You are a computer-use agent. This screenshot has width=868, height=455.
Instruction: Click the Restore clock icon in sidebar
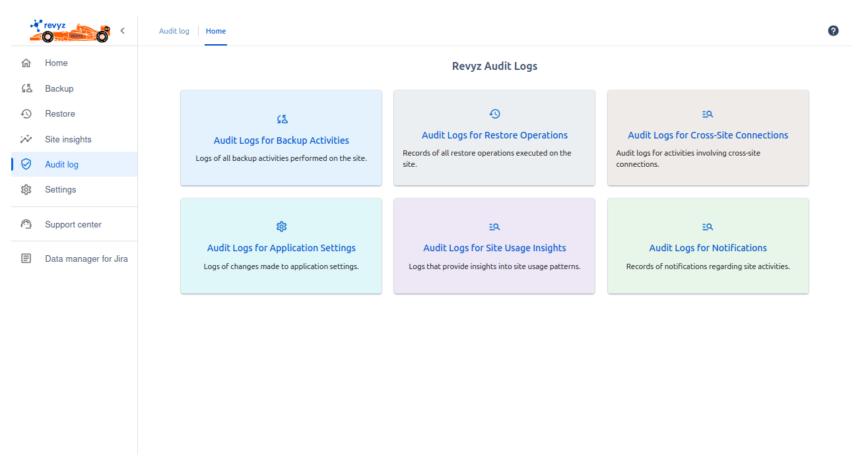(26, 114)
